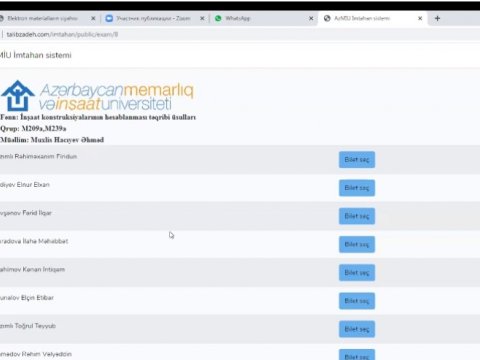Choose ticket for Elnur Elxan

357,188
